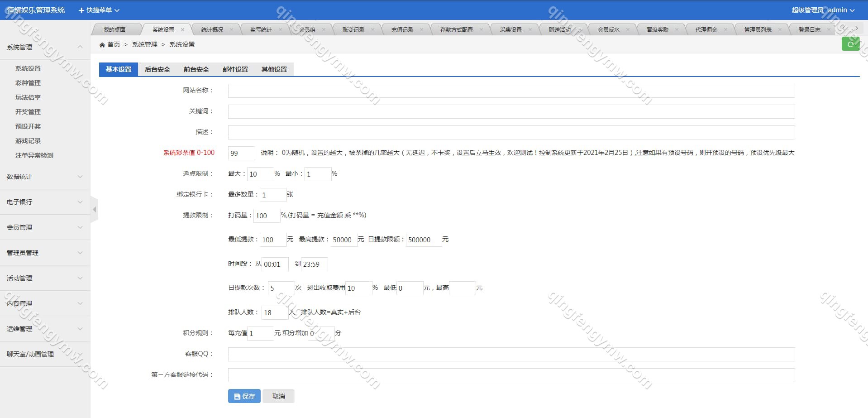The height and width of the screenshot is (418, 868).
Task: Click the home icon in breadcrumb
Action: (102, 45)
